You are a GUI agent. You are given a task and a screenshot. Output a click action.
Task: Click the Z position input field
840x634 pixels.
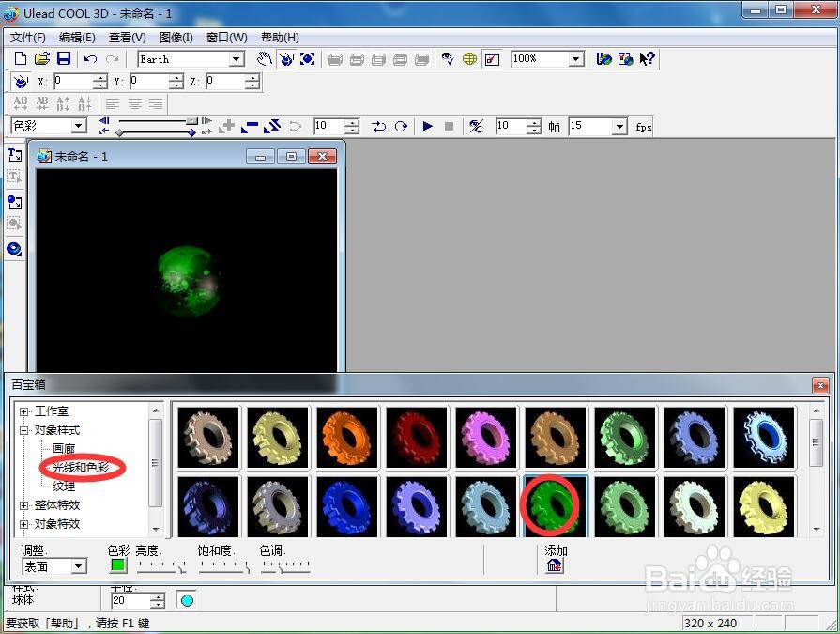click(x=225, y=82)
